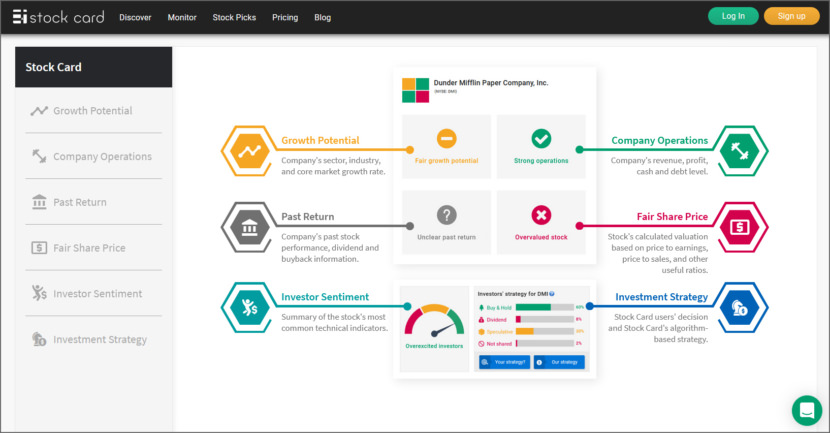
Task: Click the 'Overexcited investors' label
Action: click(x=434, y=346)
